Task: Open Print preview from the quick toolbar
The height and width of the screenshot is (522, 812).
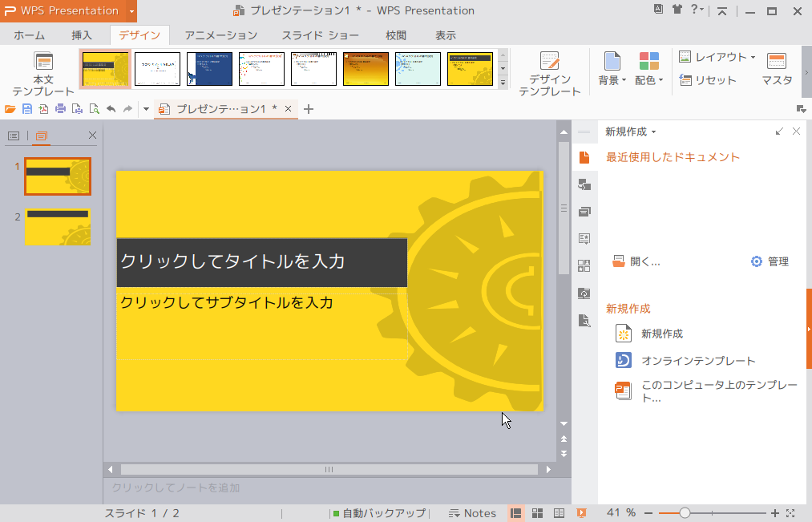Action: [x=94, y=108]
